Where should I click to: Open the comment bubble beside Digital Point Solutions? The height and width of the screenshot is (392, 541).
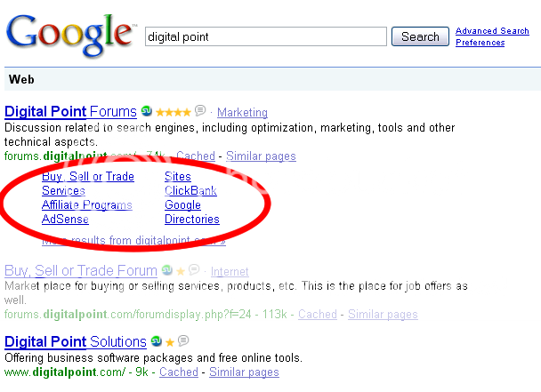[183, 340]
